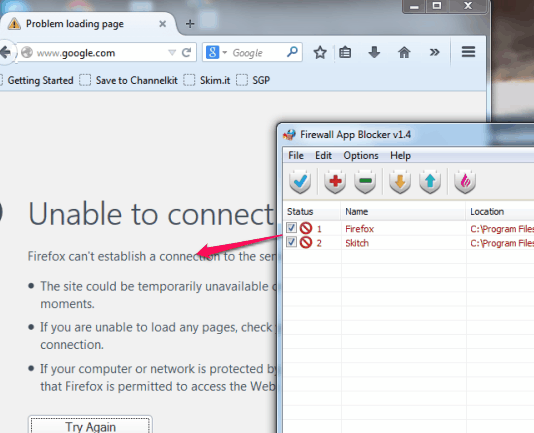
Task: Select the Skitch name in rule list
Action: click(357, 243)
